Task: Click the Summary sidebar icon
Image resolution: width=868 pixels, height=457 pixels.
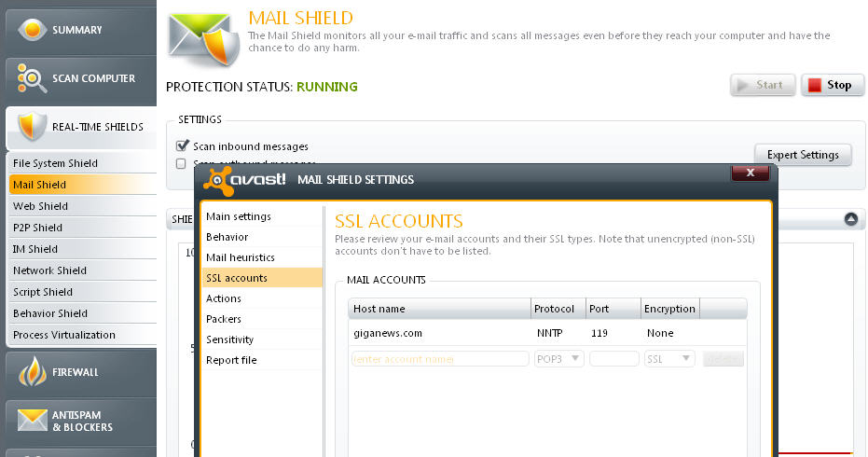Action: coord(32,30)
